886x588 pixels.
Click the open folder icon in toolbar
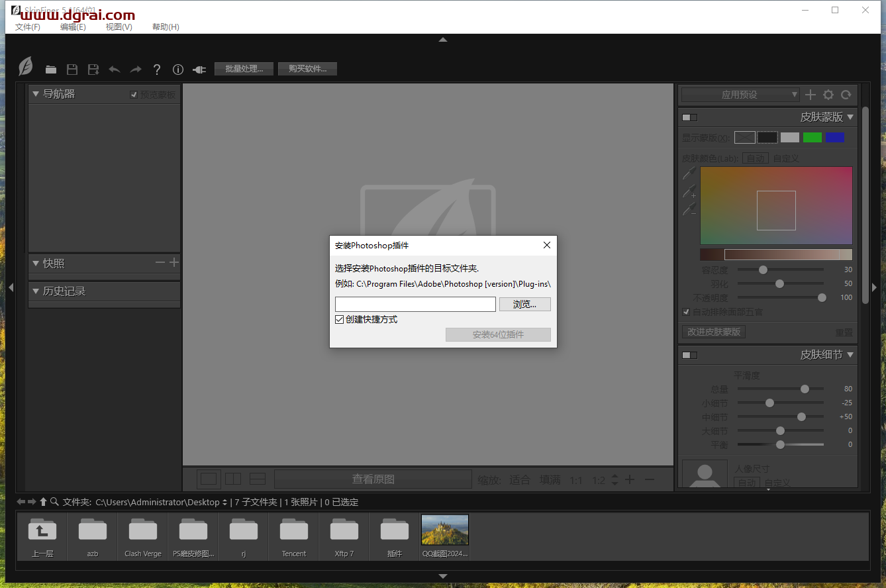point(51,70)
